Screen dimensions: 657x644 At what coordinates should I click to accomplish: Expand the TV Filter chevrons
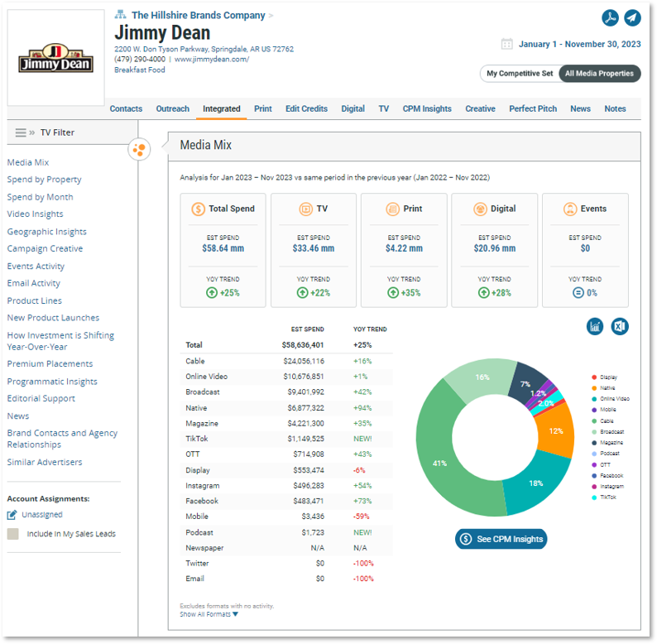click(31, 132)
